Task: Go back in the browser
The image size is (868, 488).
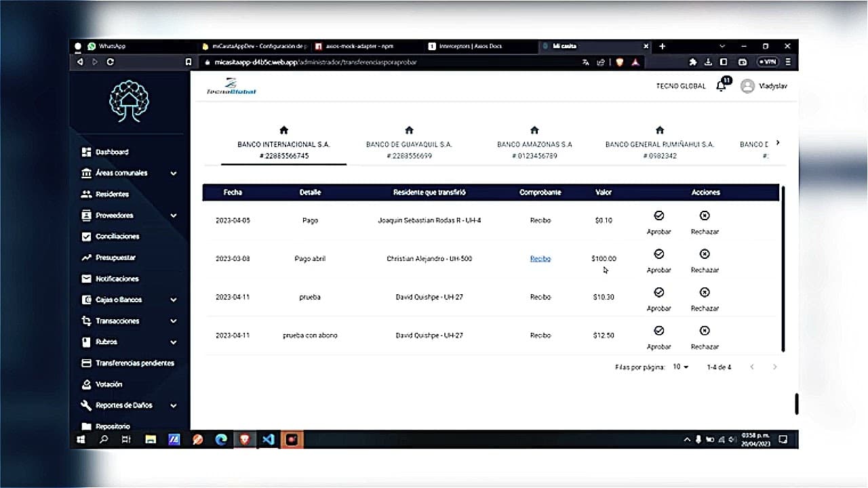Action: coord(80,62)
